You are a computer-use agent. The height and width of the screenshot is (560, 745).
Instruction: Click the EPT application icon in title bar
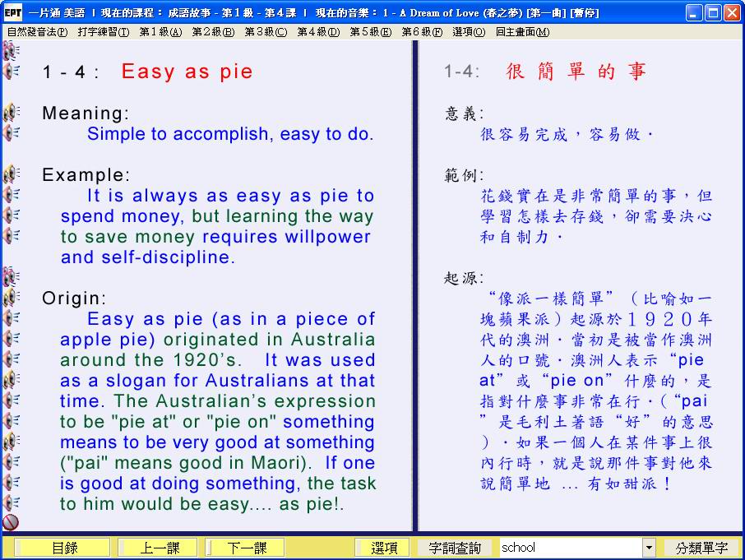(x=13, y=12)
